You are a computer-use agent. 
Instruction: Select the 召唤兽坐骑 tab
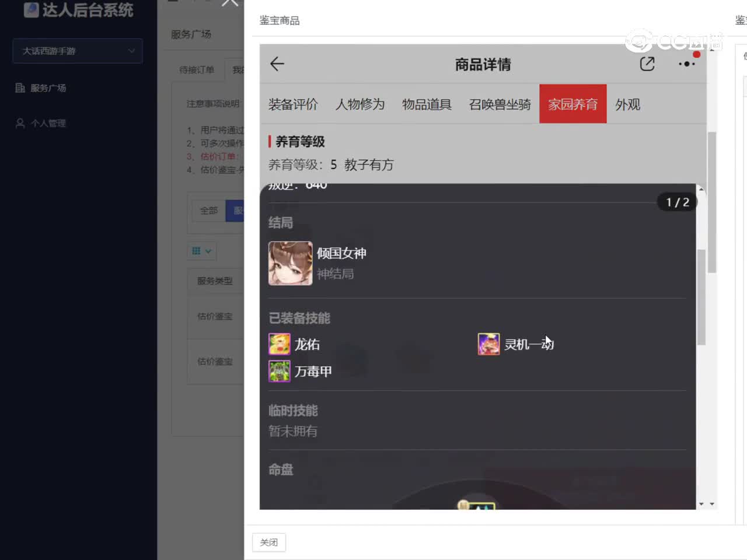click(x=500, y=104)
